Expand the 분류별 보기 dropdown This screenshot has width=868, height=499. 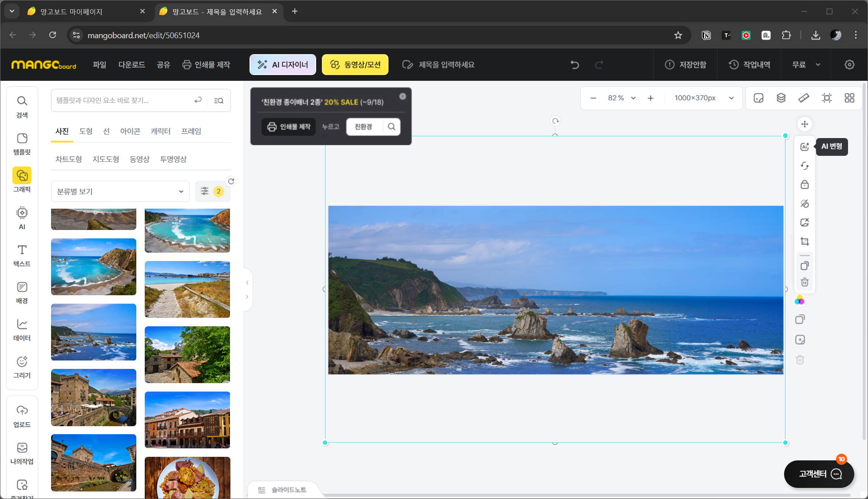tap(120, 191)
